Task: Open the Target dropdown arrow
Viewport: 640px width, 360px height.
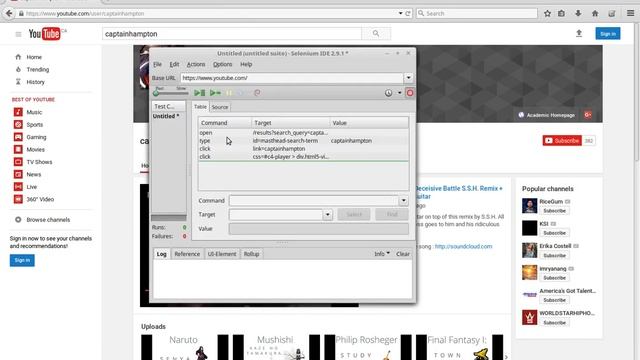Action: (x=327, y=215)
